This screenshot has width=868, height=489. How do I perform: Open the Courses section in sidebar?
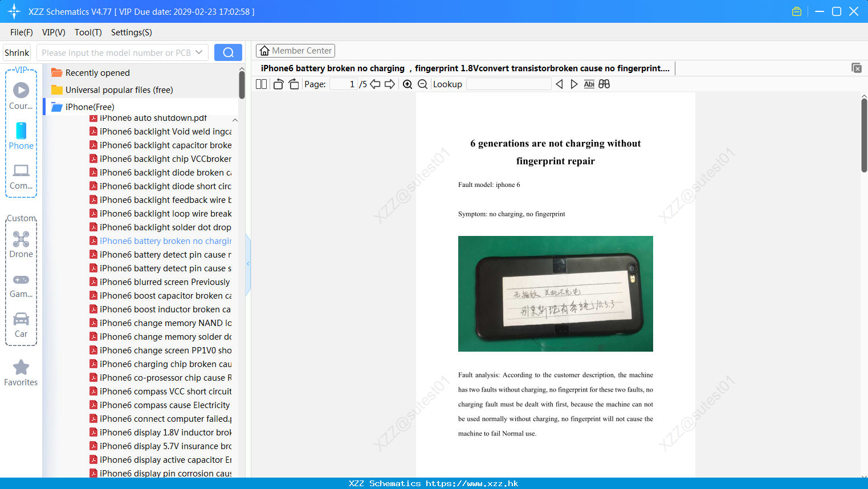pyautogui.click(x=21, y=96)
